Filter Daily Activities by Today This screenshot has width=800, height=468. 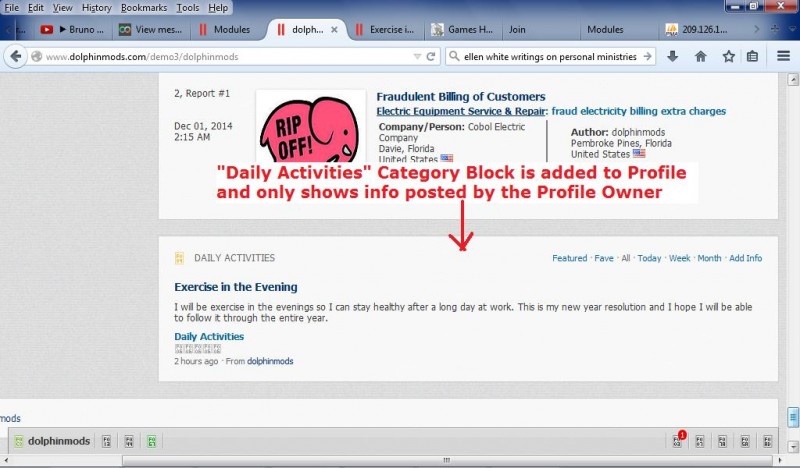click(649, 258)
